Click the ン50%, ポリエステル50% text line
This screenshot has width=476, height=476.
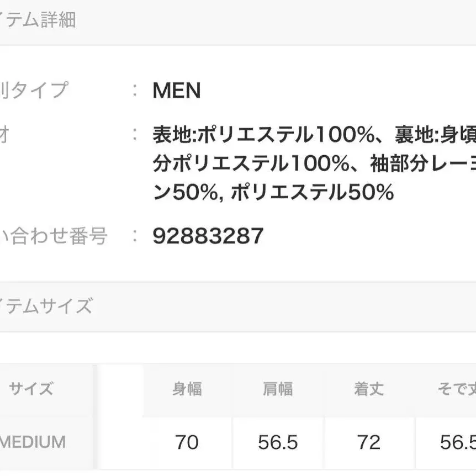point(273,192)
